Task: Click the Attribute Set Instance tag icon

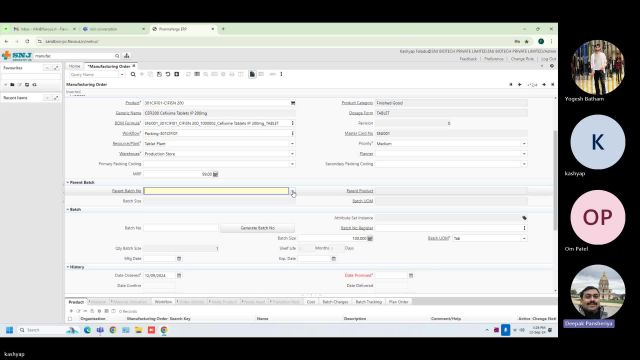Action: (x=524, y=218)
